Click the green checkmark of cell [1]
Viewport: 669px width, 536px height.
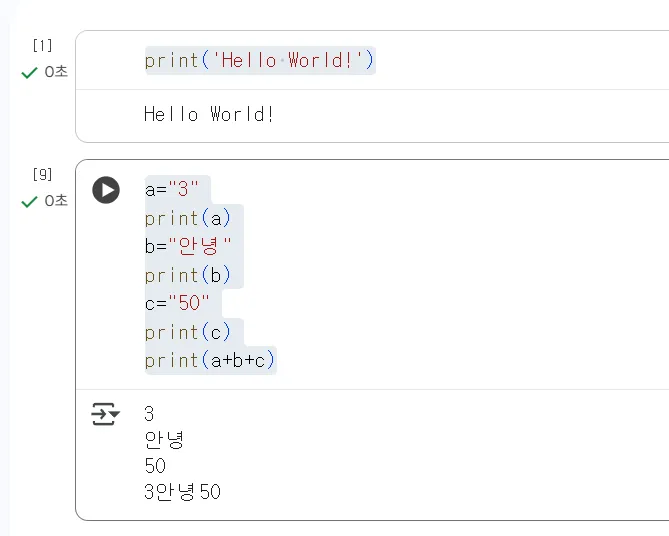click(x=29, y=72)
